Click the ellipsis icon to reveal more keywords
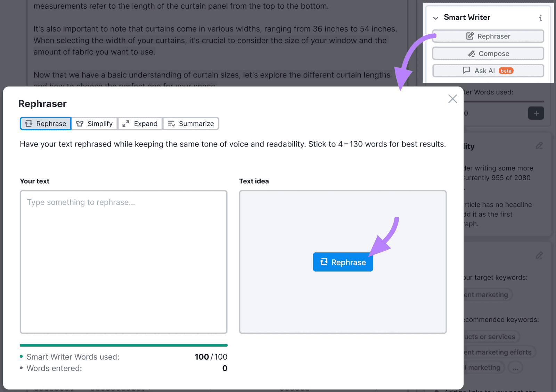This screenshot has width=556, height=392. click(516, 367)
